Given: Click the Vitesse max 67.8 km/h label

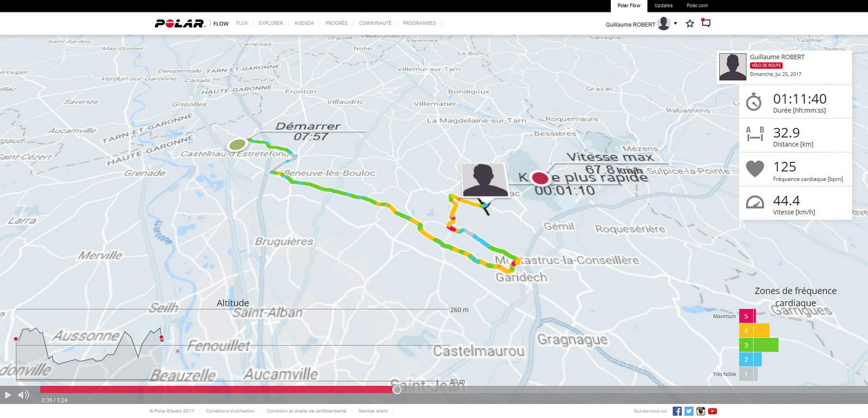Looking at the screenshot, I should [611, 163].
